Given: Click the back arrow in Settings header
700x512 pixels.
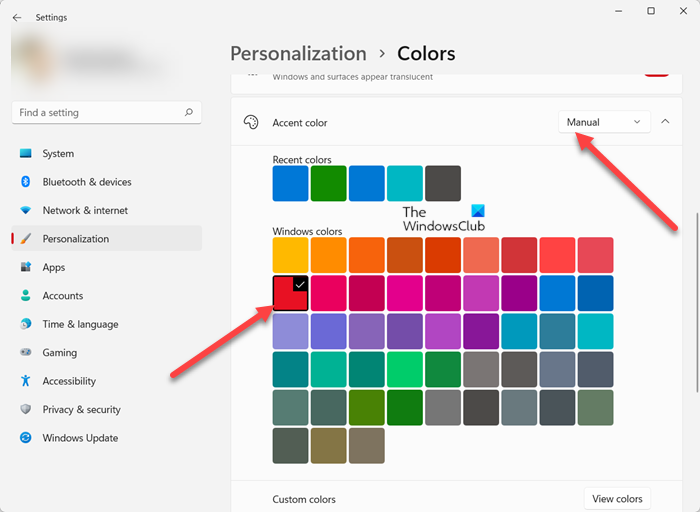Looking at the screenshot, I should pyautogui.click(x=17, y=17).
